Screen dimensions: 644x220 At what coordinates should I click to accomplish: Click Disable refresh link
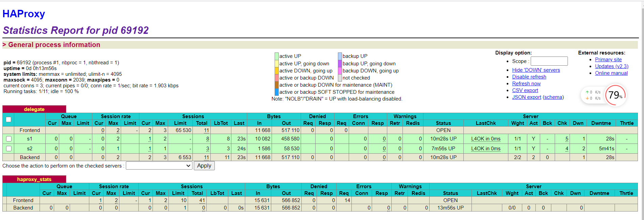point(529,77)
